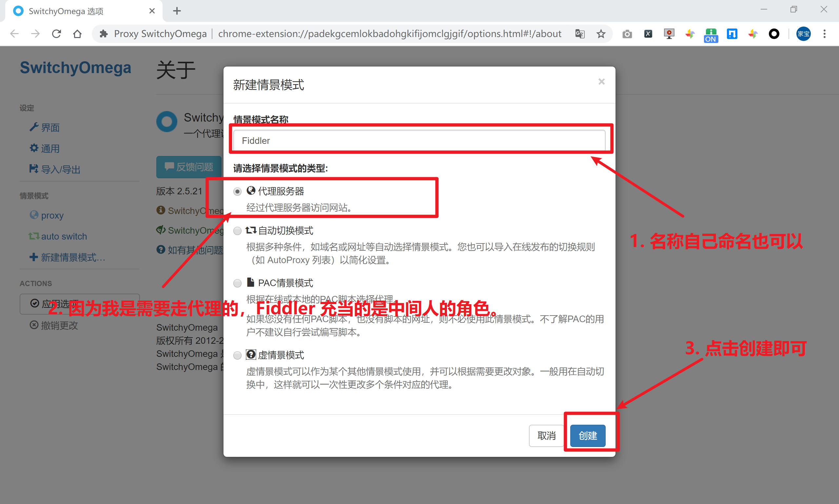The height and width of the screenshot is (504, 839).
Task: Click the browser home icon
Action: point(77,34)
